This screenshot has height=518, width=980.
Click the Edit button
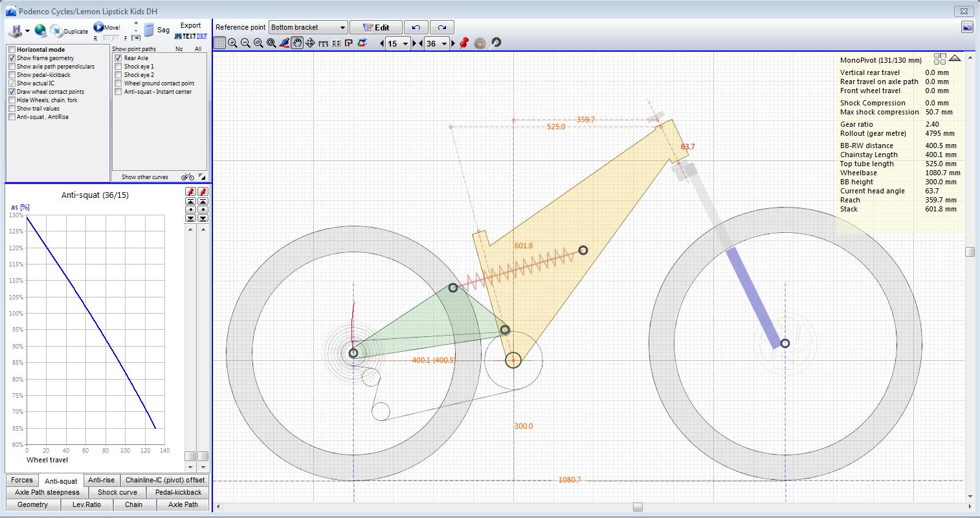(x=376, y=27)
